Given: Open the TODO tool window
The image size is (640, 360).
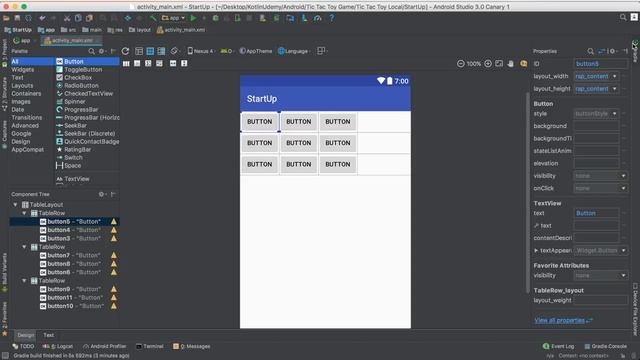Looking at the screenshot, I should tap(23, 346).
